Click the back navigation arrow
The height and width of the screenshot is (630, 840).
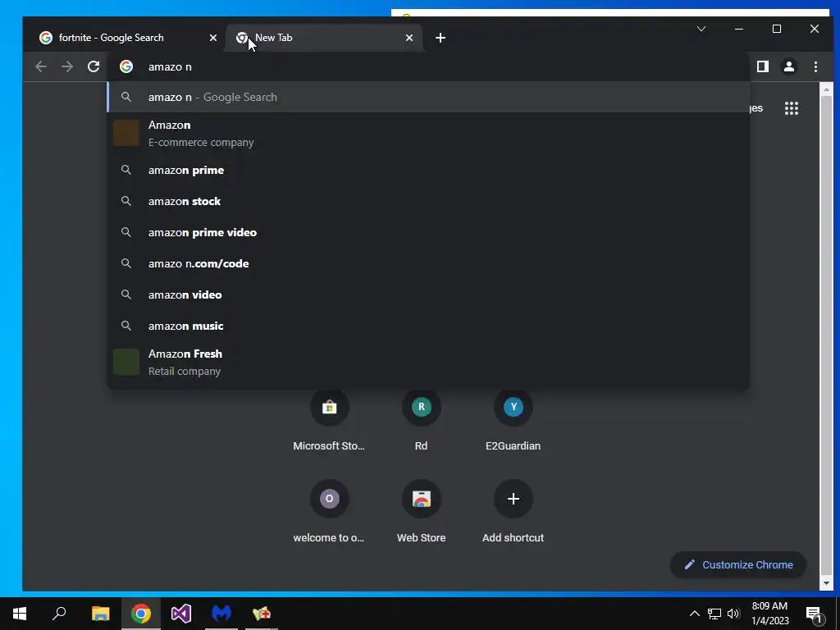[x=41, y=66]
